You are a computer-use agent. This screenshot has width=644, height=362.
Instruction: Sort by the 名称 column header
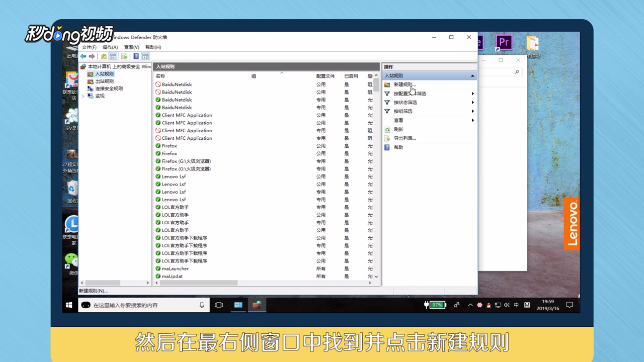202,76
